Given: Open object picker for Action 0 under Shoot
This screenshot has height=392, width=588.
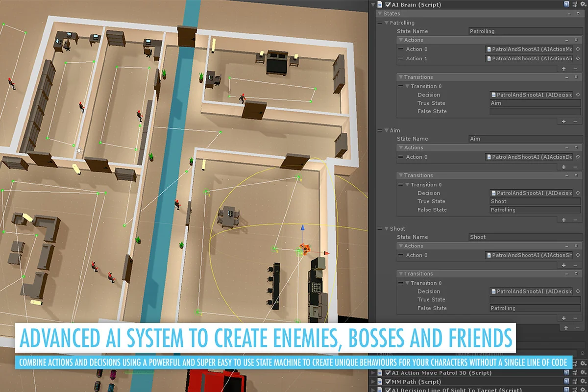Looking at the screenshot, I should coord(579,255).
